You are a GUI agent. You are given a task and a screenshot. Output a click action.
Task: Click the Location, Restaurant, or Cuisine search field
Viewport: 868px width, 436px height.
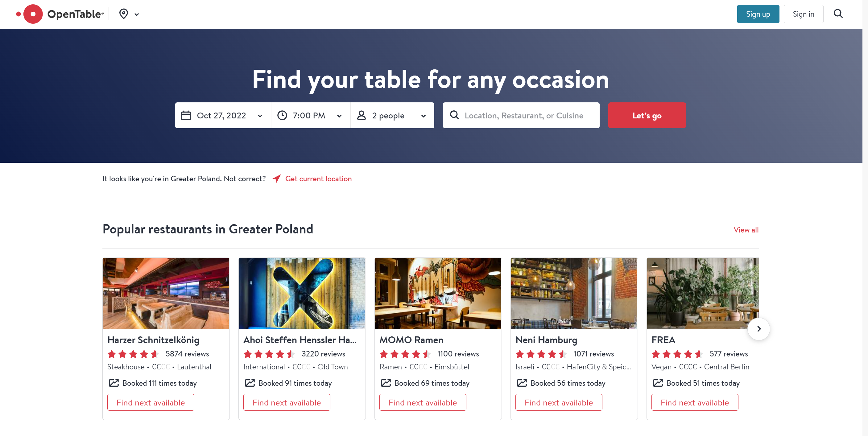click(521, 115)
